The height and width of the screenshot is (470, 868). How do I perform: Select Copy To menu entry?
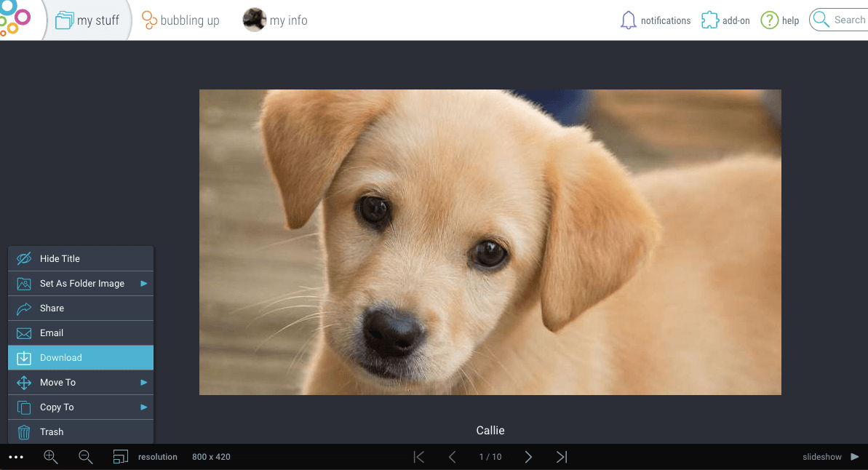81,407
